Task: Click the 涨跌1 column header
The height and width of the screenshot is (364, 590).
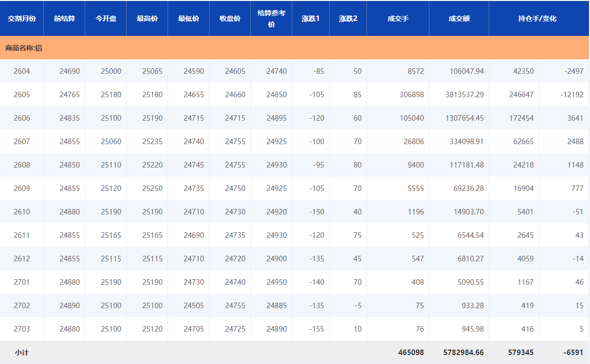Action: tap(311, 18)
